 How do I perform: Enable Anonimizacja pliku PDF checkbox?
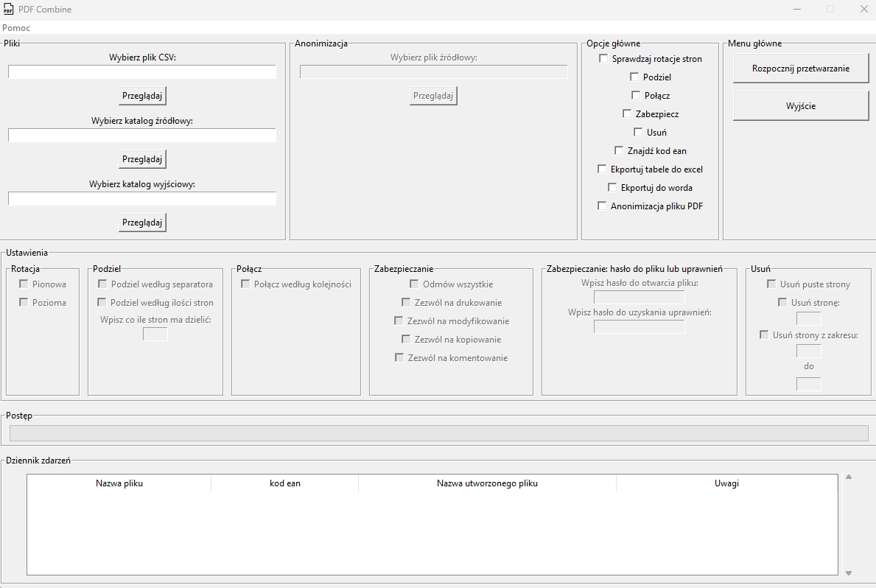click(x=602, y=206)
